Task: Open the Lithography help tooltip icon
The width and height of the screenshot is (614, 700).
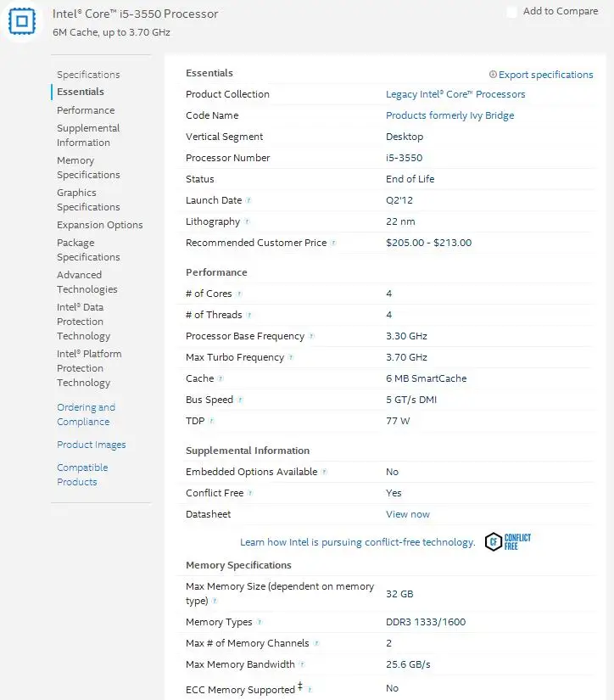Action: pos(247,222)
